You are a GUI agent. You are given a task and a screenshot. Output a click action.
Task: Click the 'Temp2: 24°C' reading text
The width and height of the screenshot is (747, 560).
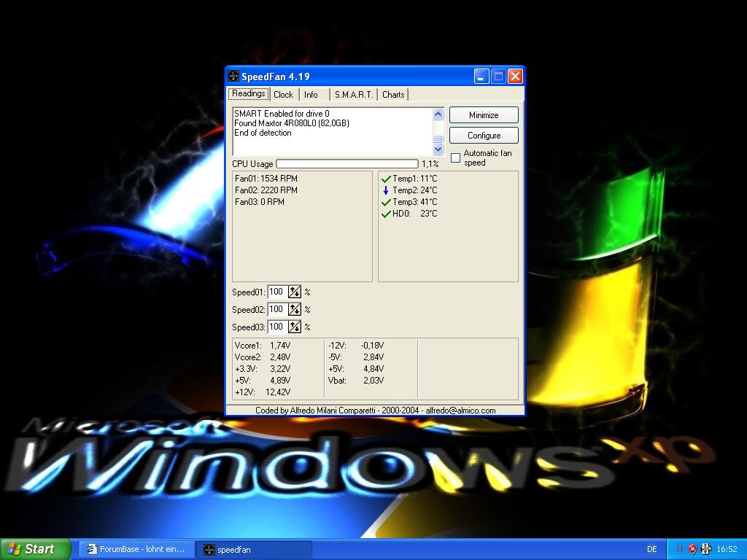(414, 190)
